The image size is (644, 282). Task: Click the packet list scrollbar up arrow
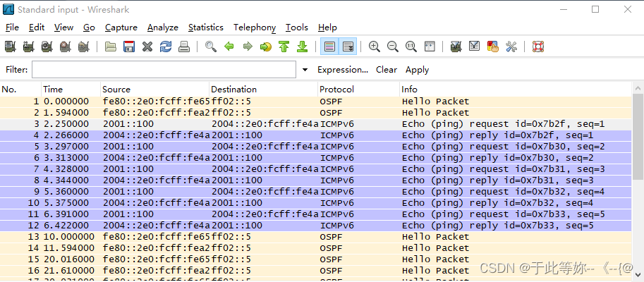(638, 88)
